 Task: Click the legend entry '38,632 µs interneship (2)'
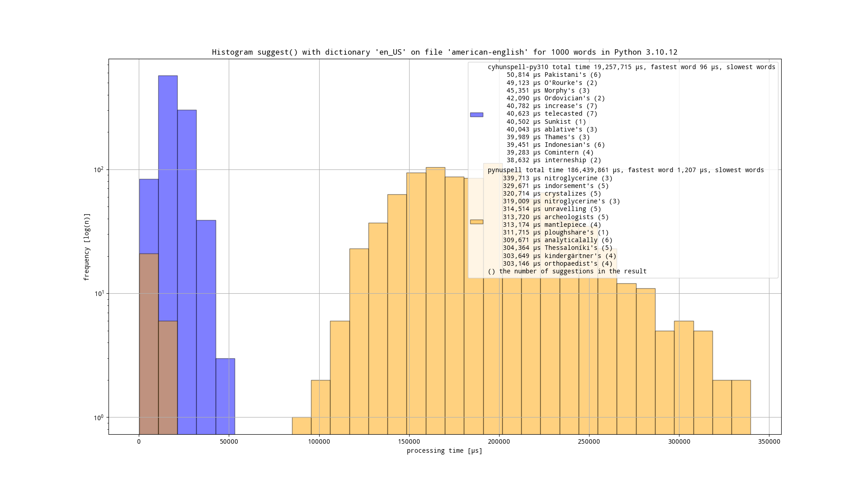tap(554, 160)
